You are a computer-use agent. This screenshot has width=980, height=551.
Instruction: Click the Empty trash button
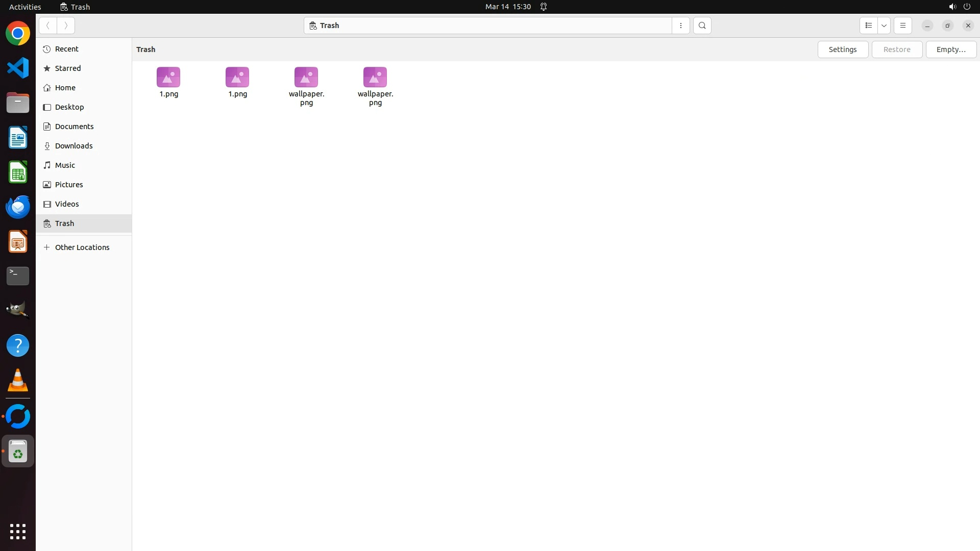[950, 49]
